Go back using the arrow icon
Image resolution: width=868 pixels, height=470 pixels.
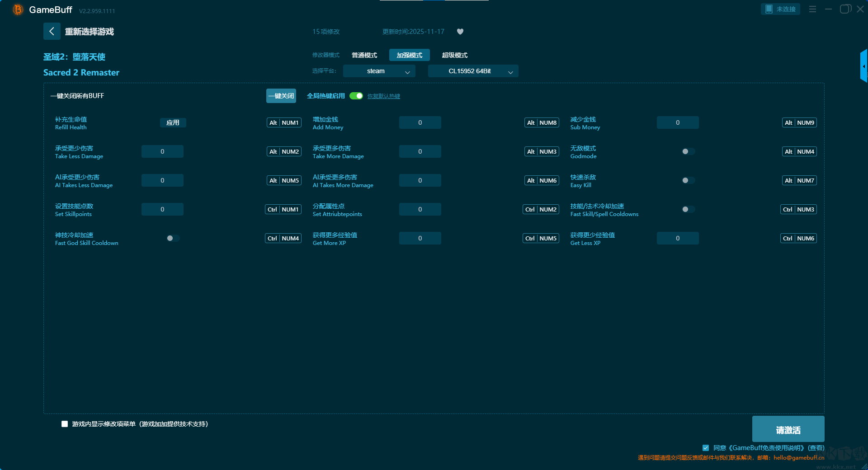click(x=52, y=31)
